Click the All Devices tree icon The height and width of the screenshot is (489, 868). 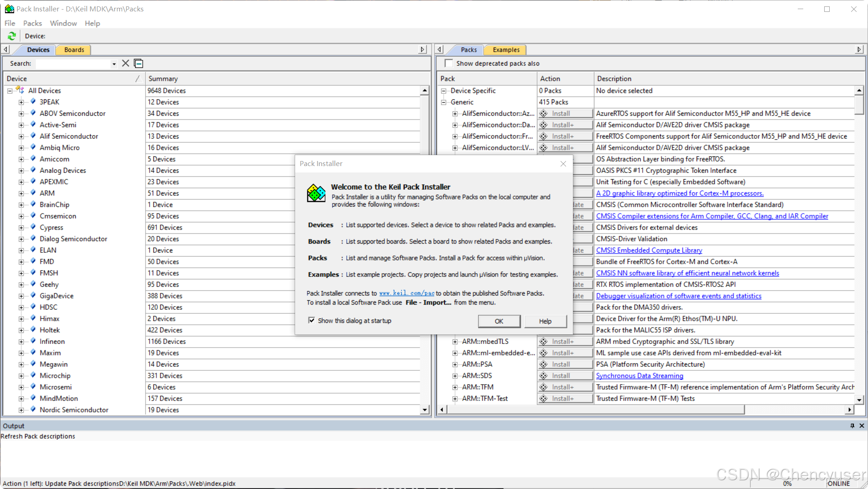click(x=20, y=90)
